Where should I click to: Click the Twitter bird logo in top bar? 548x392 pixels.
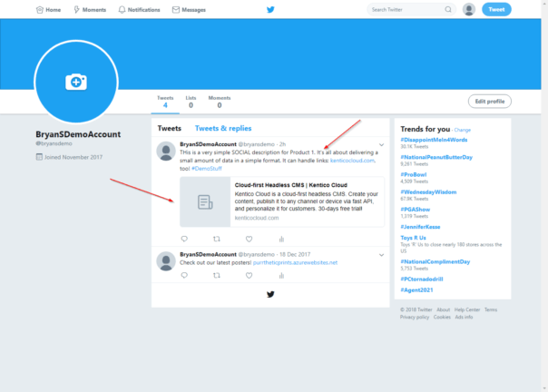[270, 9]
